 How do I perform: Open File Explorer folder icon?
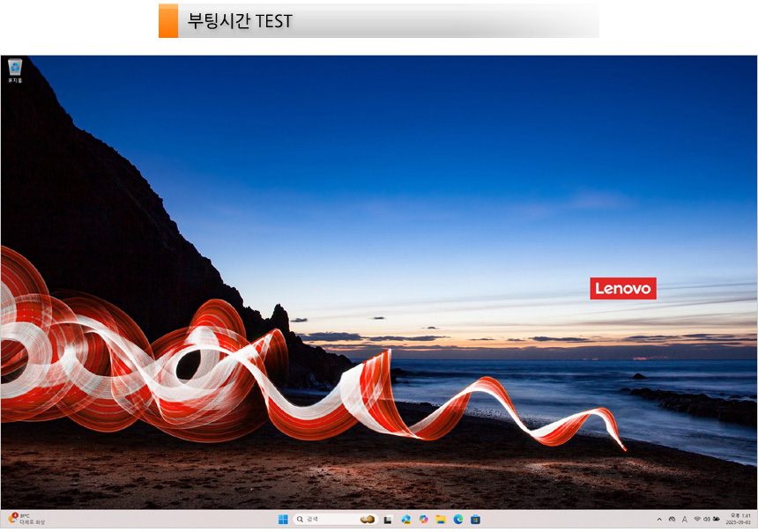[441, 520]
